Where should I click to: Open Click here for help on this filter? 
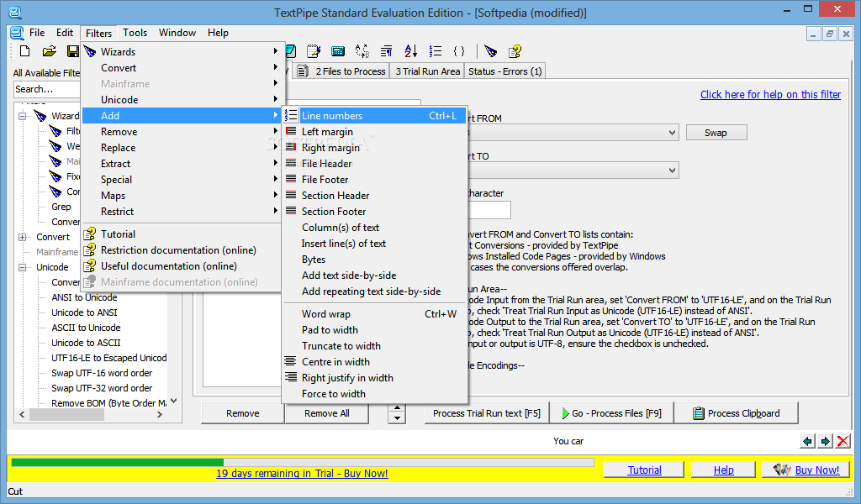pyautogui.click(x=770, y=94)
